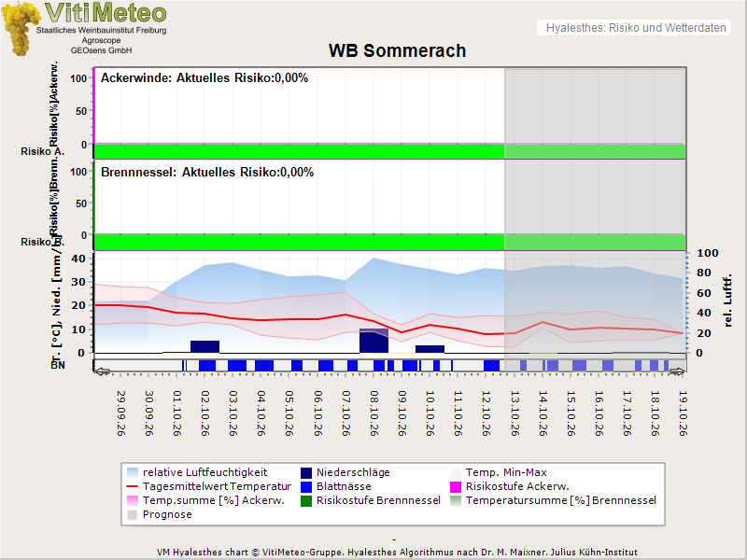
Task: Click the 'Agroscope' text under the logo
Action: [101, 40]
